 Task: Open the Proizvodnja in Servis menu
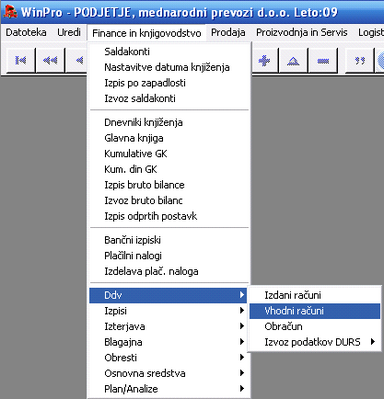302,33
